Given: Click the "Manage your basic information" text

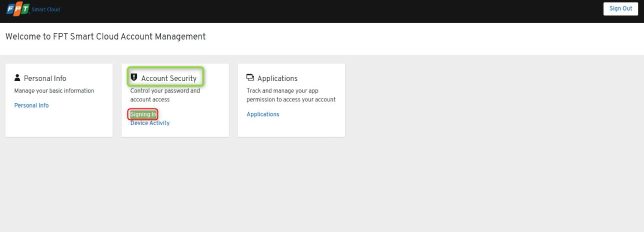Looking at the screenshot, I should coord(54,91).
